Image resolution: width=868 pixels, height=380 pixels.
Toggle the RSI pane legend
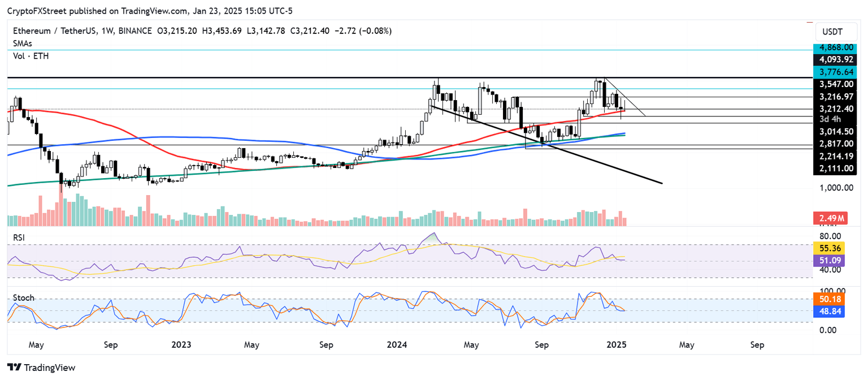(19, 237)
